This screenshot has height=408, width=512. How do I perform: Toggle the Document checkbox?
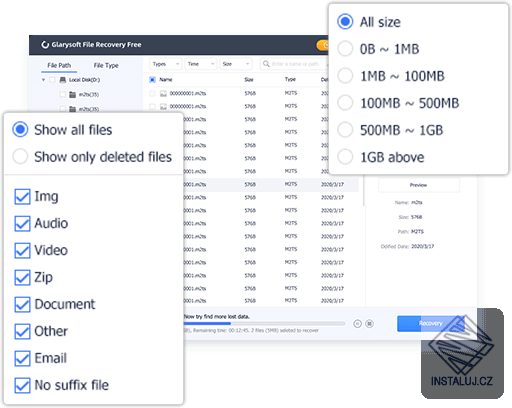pyautogui.click(x=22, y=305)
